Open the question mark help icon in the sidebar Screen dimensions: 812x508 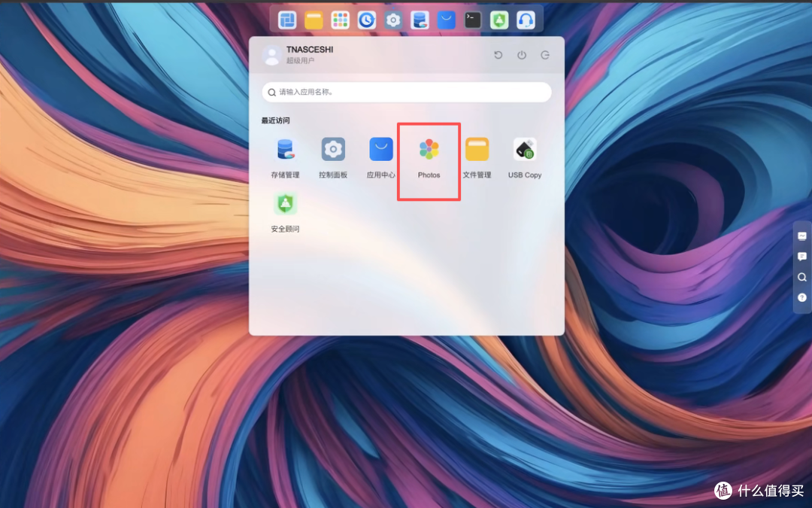click(802, 297)
